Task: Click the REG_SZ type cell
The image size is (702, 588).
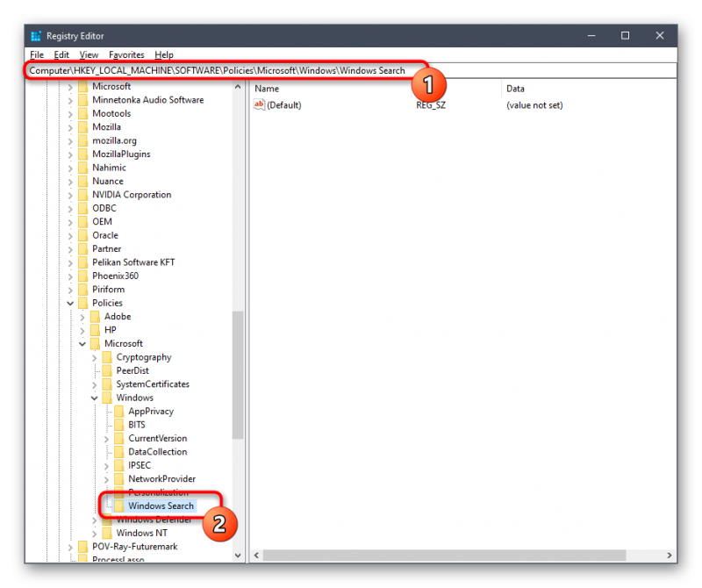Action: (x=431, y=105)
